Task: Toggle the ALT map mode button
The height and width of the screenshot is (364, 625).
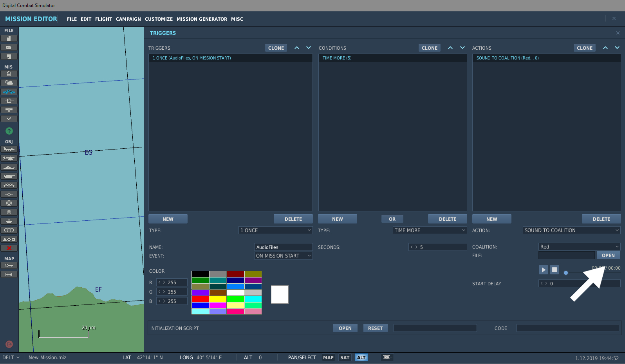Action: [361, 357]
